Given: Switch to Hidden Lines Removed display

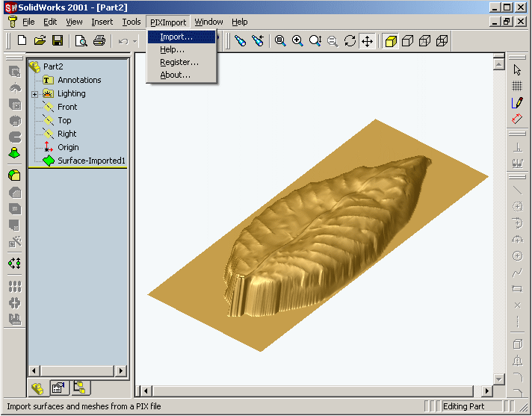Looking at the screenshot, I should coord(407,41).
